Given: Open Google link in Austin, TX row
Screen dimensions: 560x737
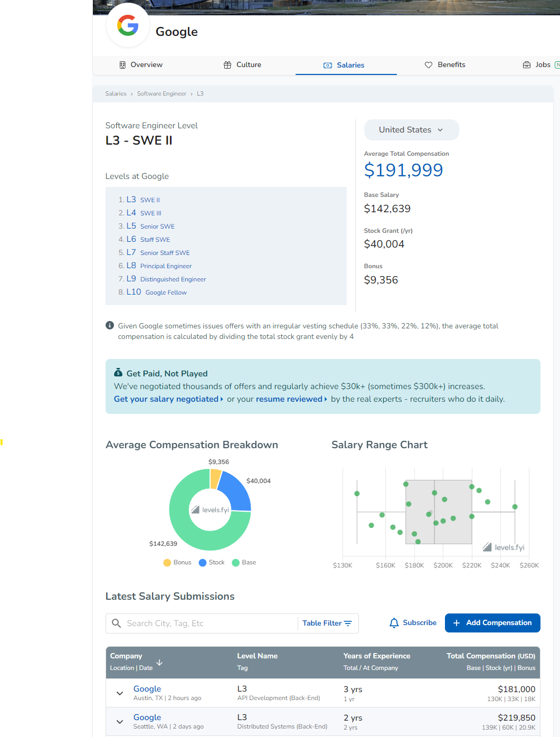Looking at the screenshot, I should [x=147, y=689].
